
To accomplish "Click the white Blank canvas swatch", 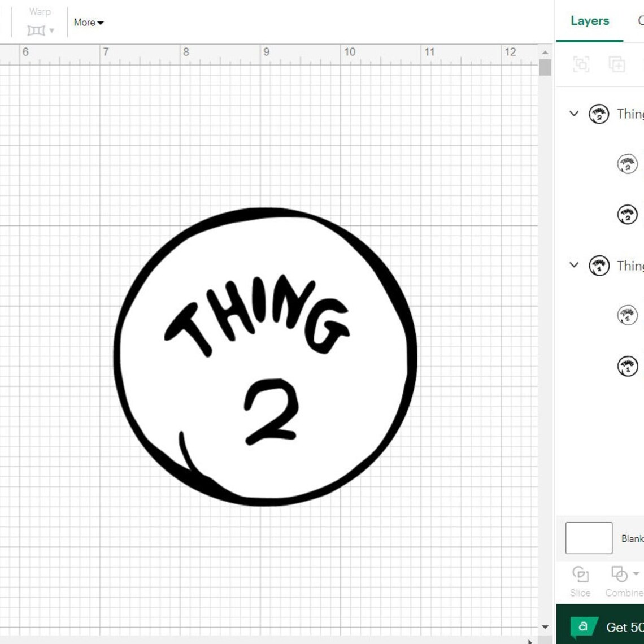I will 588,537.
